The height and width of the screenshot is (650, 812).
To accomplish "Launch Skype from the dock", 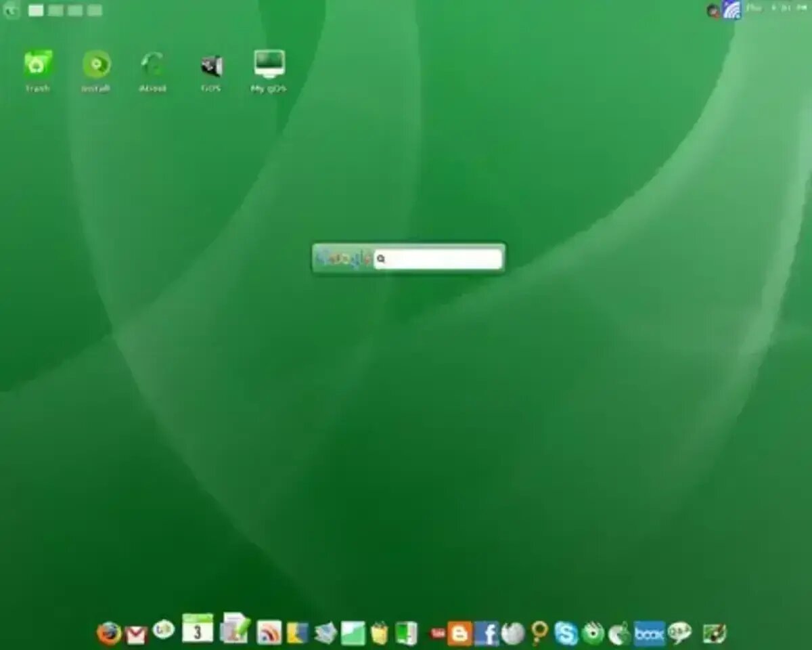I will coord(566,633).
